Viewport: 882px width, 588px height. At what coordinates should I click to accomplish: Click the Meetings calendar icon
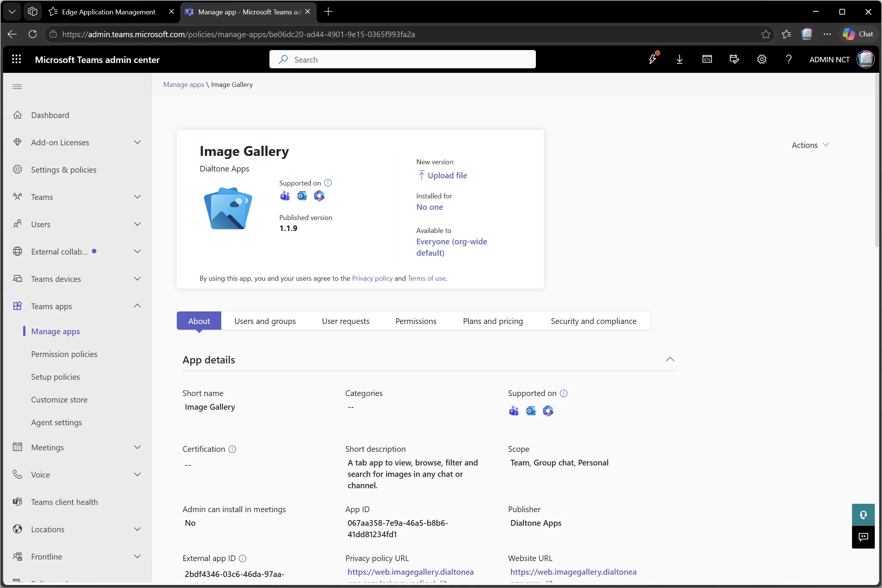(x=17, y=447)
